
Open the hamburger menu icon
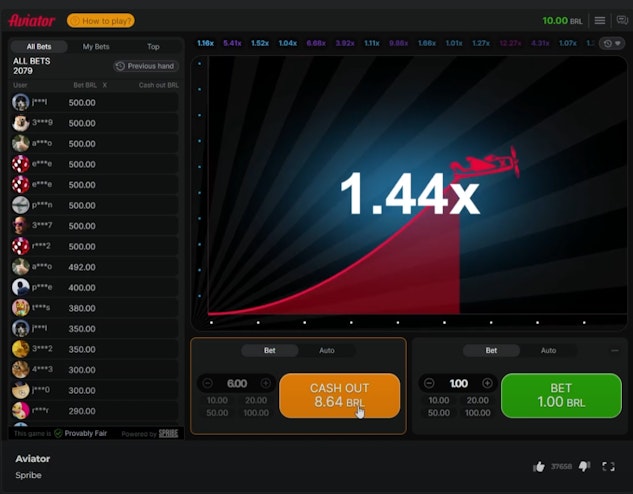coord(600,20)
